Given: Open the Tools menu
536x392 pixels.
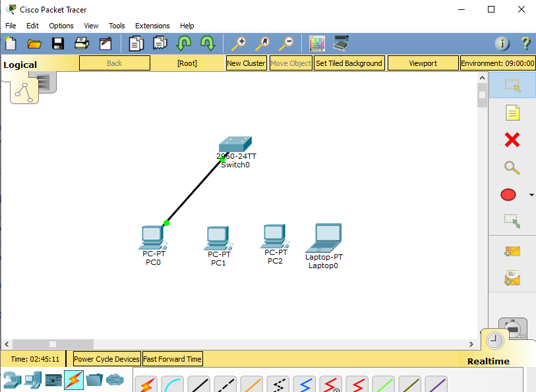Looking at the screenshot, I should pos(117,26).
